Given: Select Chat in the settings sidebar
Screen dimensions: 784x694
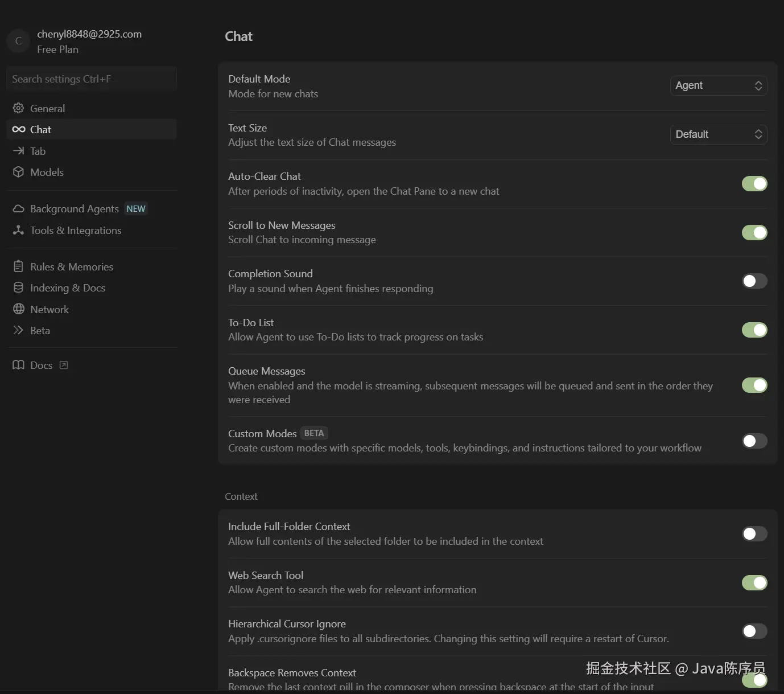Looking at the screenshot, I should tap(40, 129).
